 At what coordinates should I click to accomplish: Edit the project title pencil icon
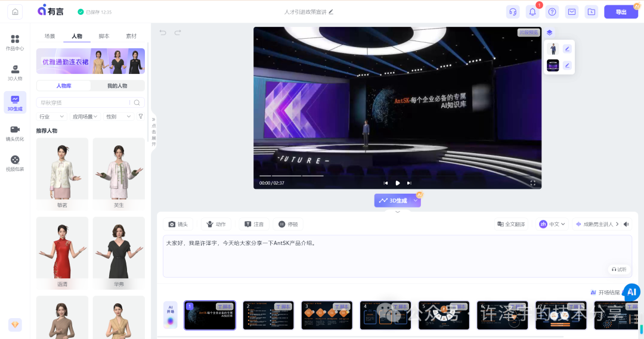pyautogui.click(x=331, y=12)
